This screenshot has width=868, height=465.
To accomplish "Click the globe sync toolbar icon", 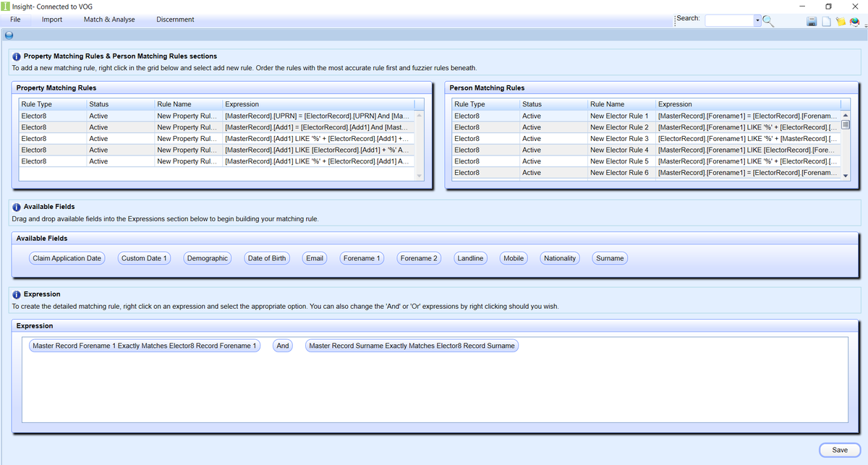I will click(855, 22).
